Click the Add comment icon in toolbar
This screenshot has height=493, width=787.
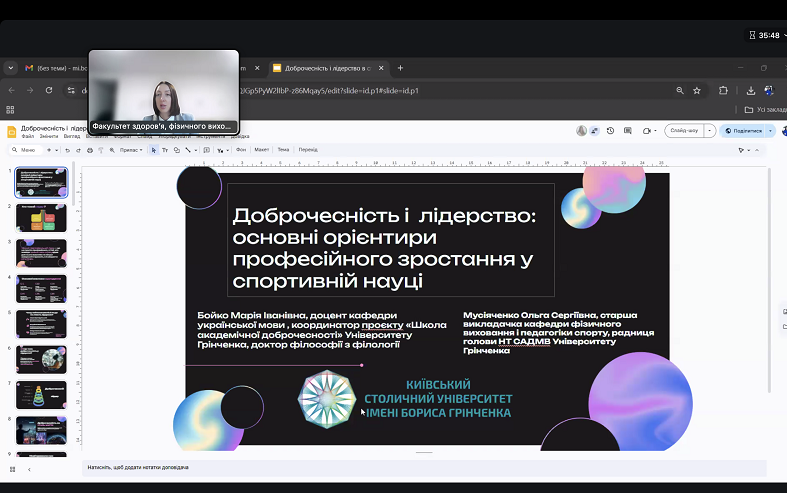(206, 150)
